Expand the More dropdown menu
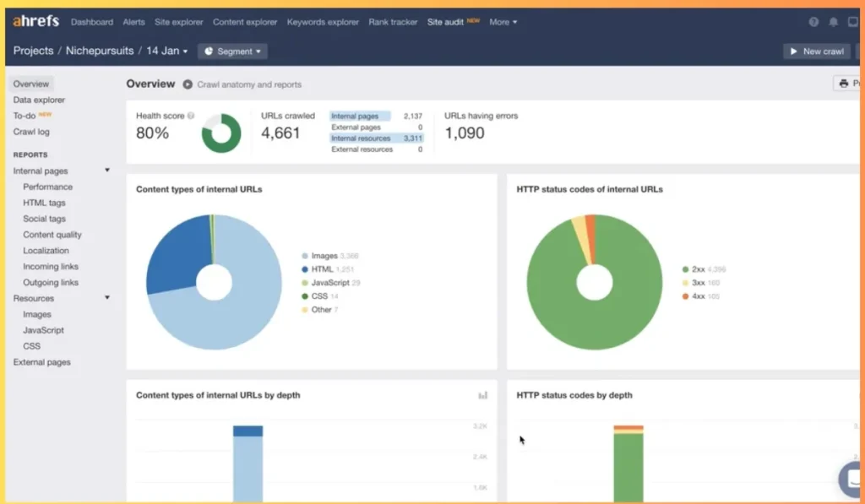 click(503, 22)
